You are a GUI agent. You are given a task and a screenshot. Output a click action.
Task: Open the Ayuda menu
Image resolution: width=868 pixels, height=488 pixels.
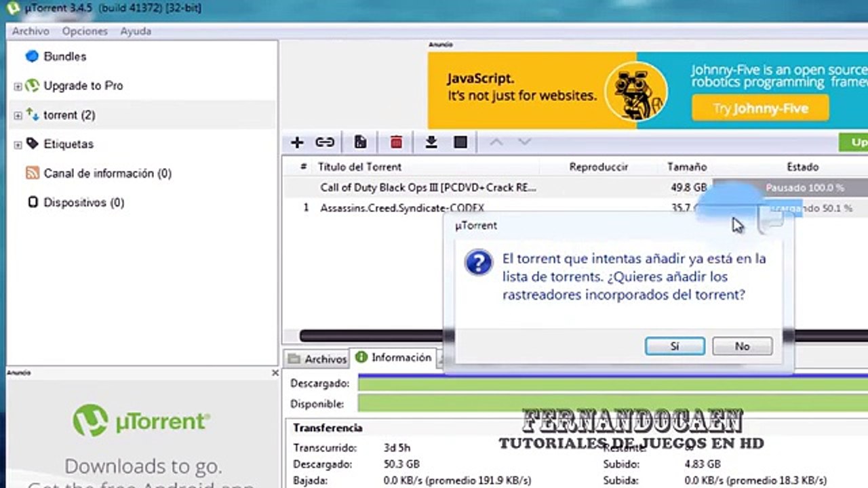coord(136,31)
